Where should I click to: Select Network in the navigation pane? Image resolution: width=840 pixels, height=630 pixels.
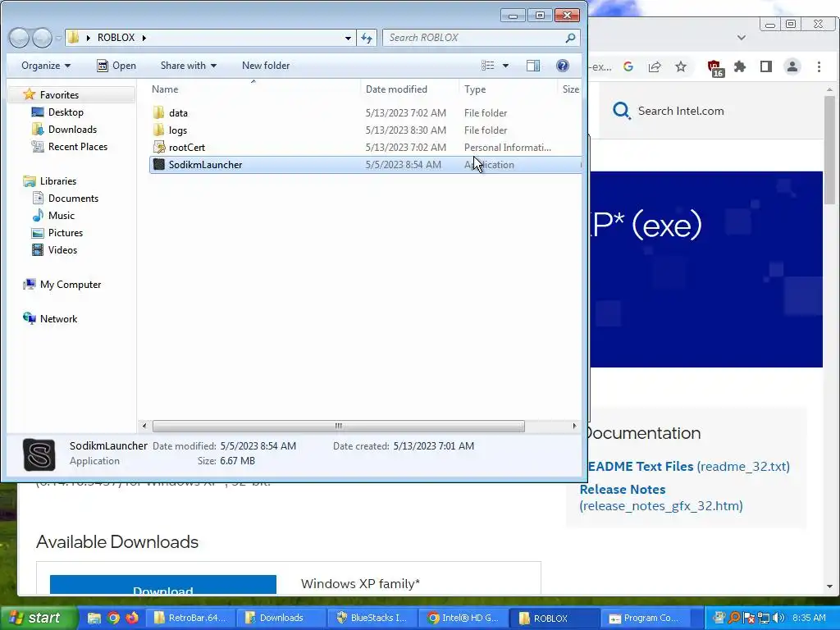point(58,319)
